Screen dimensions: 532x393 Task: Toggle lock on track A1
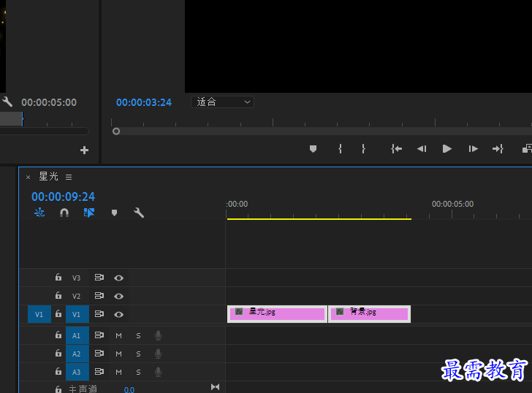[58, 335]
